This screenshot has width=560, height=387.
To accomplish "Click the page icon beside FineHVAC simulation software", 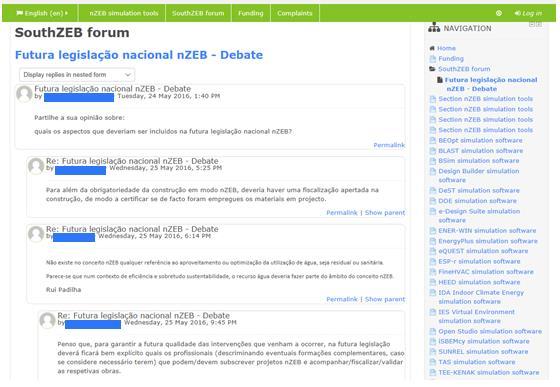I will [433, 272].
